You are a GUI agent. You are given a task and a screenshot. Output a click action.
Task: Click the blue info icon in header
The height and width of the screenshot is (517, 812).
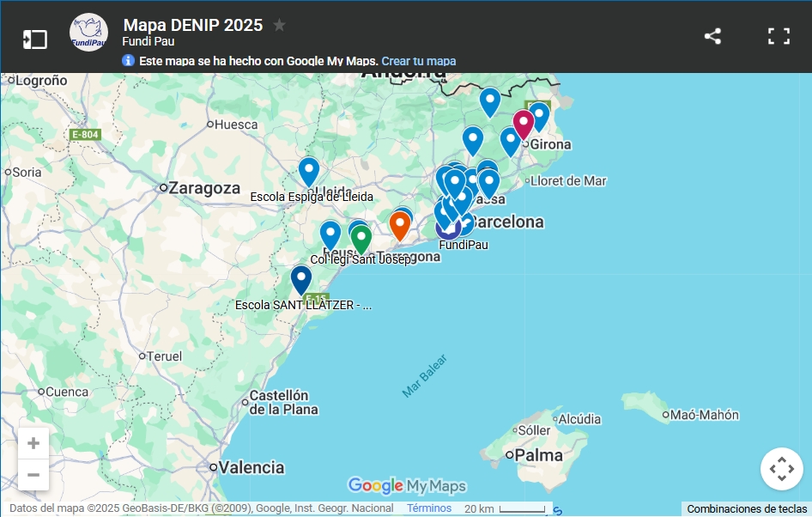coord(129,61)
